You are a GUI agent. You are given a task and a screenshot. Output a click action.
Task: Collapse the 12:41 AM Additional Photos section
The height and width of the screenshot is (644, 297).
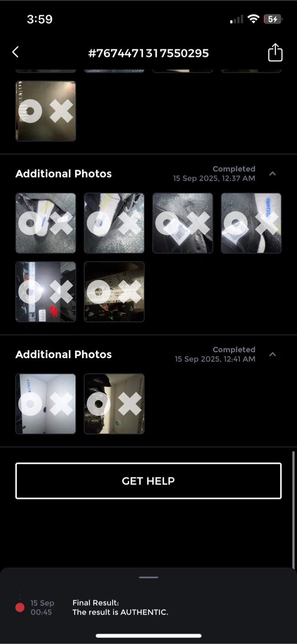273,354
